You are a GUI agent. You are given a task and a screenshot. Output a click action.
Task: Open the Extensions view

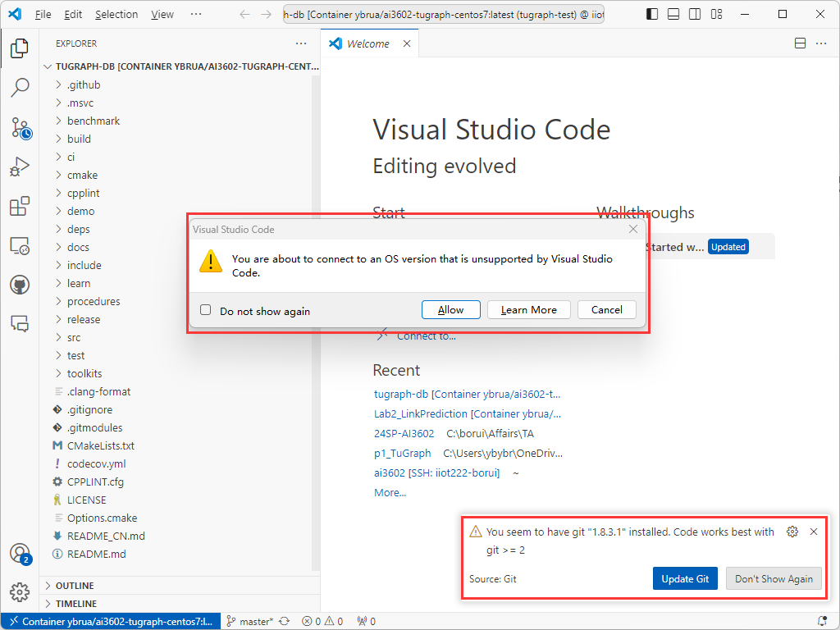pyautogui.click(x=20, y=206)
